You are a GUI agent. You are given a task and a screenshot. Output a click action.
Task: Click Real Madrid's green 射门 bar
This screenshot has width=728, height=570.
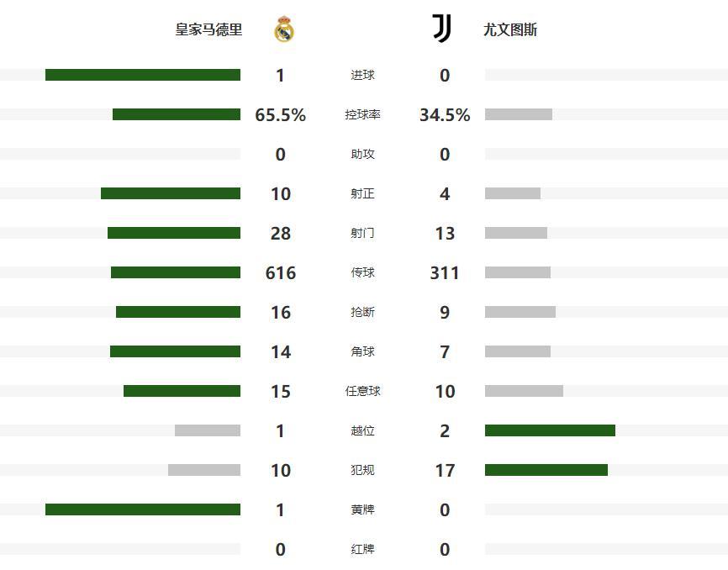coord(174,233)
